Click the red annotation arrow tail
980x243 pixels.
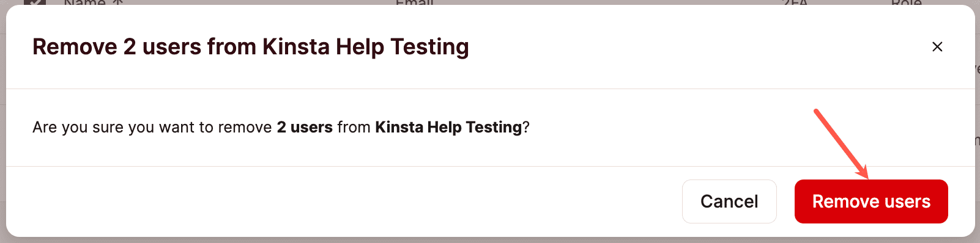point(816,111)
